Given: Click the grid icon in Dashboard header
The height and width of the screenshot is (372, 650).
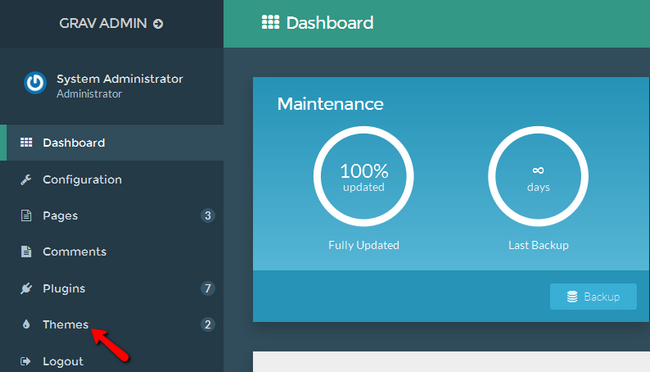Looking at the screenshot, I should coord(270,22).
